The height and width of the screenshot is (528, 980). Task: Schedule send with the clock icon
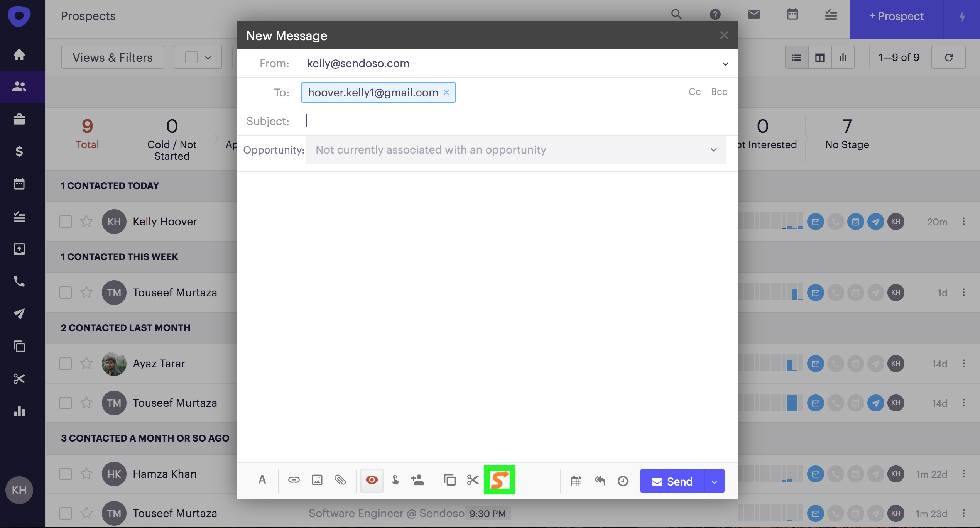click(x=623, y=481)
